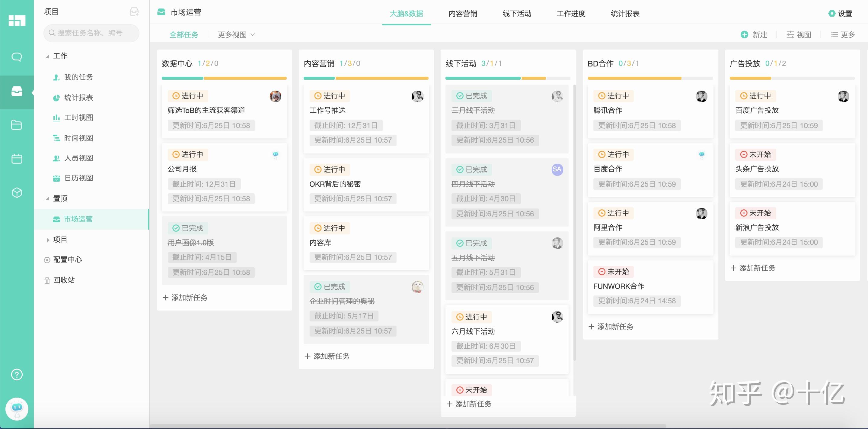Click the progress bar of 数据中心 column
868x429 pixels.
[x=224, y=78]
